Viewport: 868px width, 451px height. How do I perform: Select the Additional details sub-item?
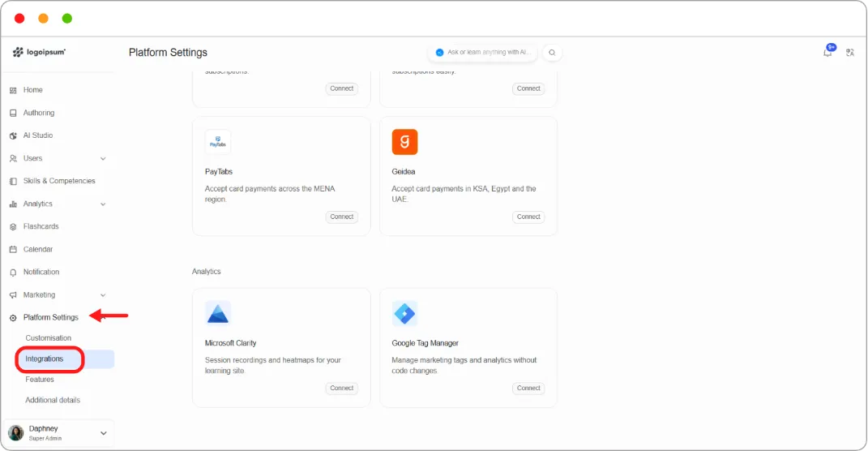[x=53, y=400]
